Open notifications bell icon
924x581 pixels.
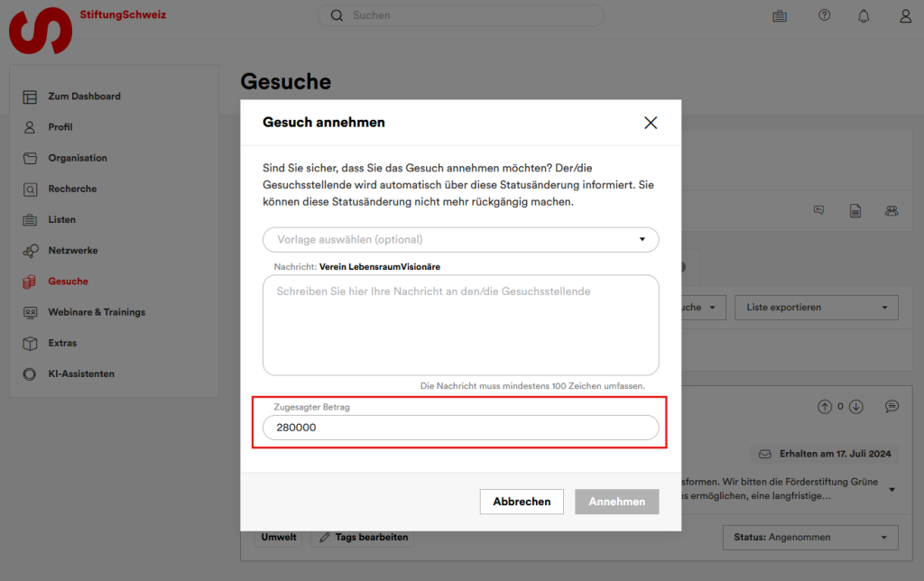coord(864,16)
